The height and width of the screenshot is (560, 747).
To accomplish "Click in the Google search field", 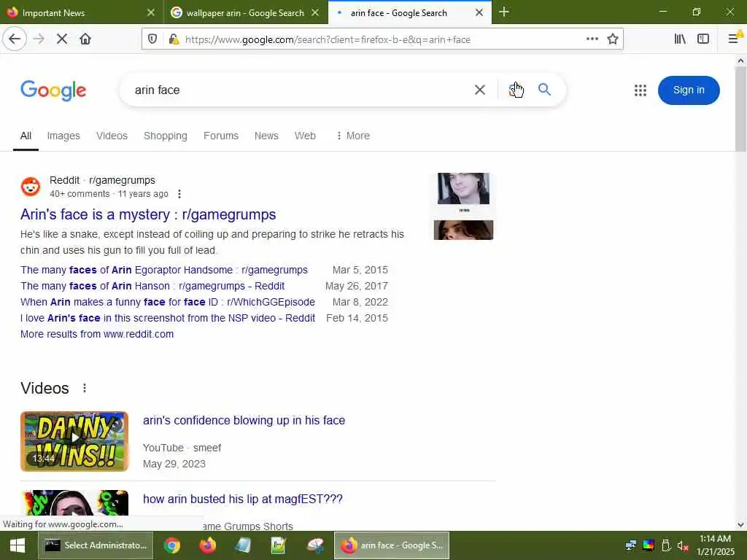I will pyautogui.click(x=300, y=90).
